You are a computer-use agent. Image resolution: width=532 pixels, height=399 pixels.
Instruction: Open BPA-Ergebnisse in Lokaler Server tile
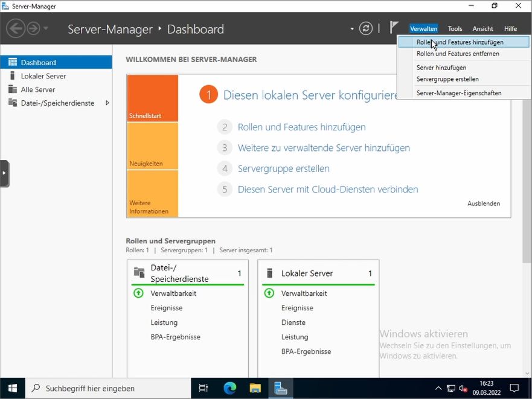(306, 352)
